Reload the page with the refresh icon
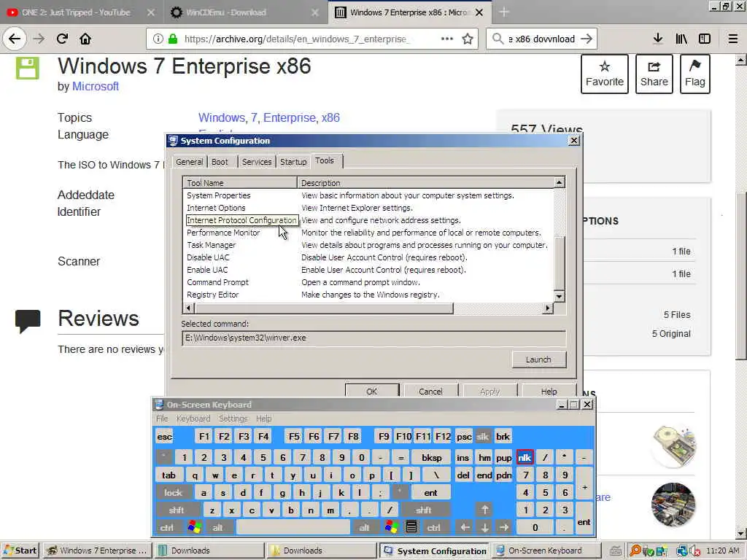Image resolution: width=747 pixels, height=560 pixels. (x=62, y=39)
